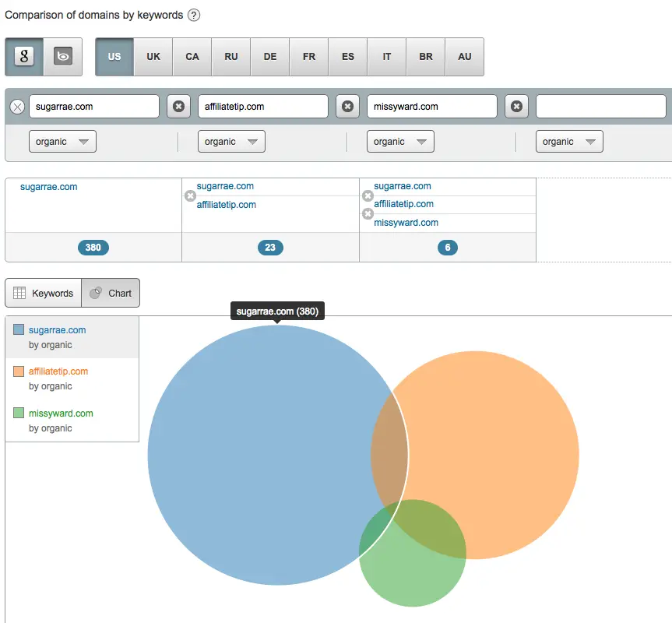The width and height of the screenshot is (672, 623).
Task: Open organic dropdown under affiliatetip.com field
Action: pyautogui.click(x=231, y=142)
